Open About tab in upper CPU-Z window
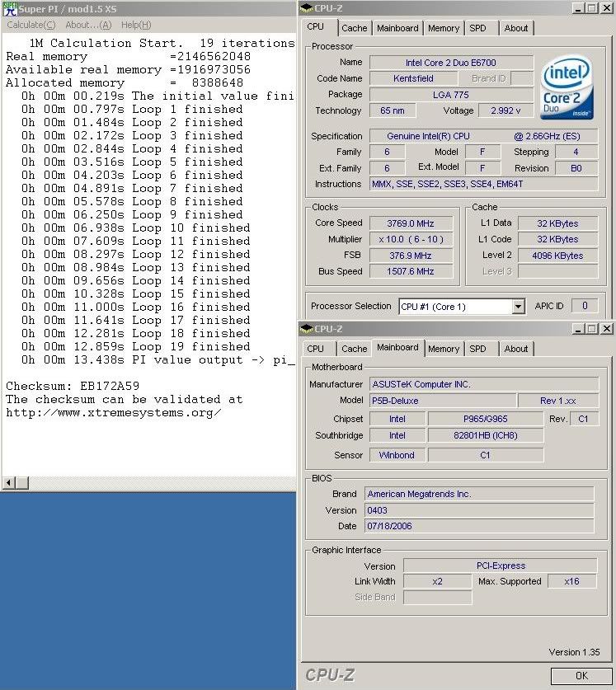The image size is (616, 690). pyautogui.click(x=516, y=28)
